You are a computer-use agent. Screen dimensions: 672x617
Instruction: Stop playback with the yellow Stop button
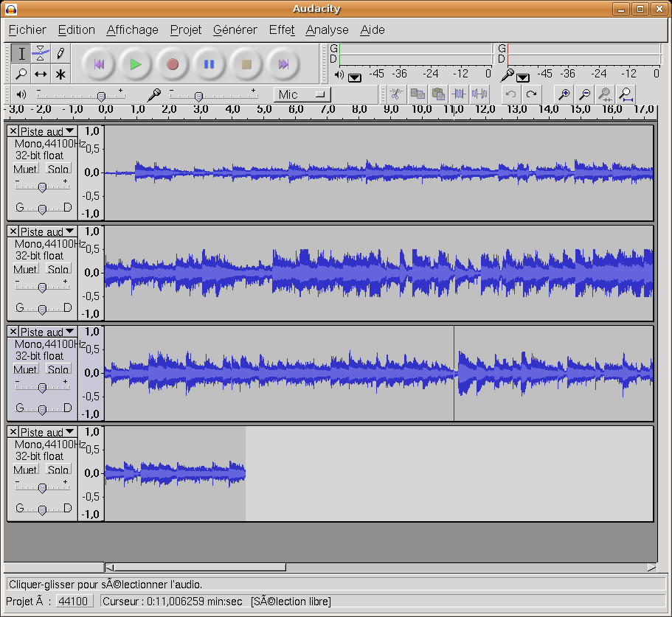(246, 64)
